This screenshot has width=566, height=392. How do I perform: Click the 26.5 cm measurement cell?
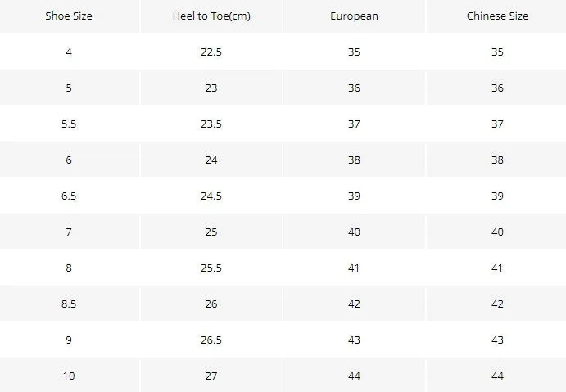(x=211, y=340)
